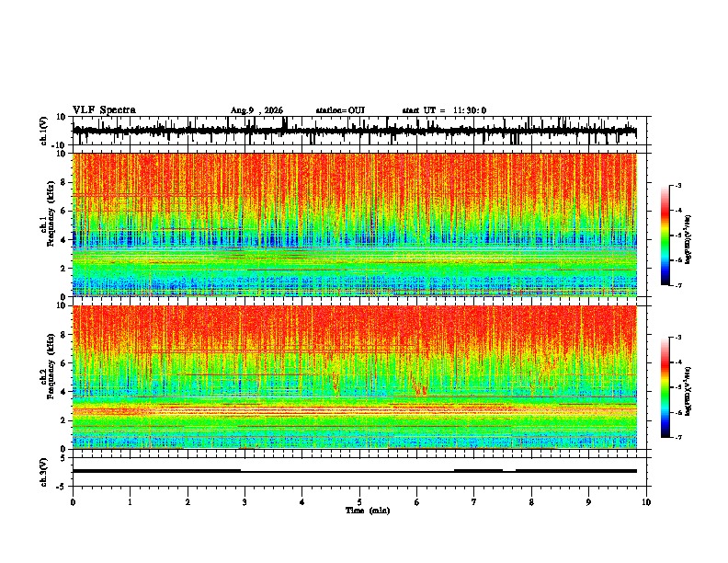
Task: Click "-3" on the ch.2 color bar scale
Action: [678, 338]
